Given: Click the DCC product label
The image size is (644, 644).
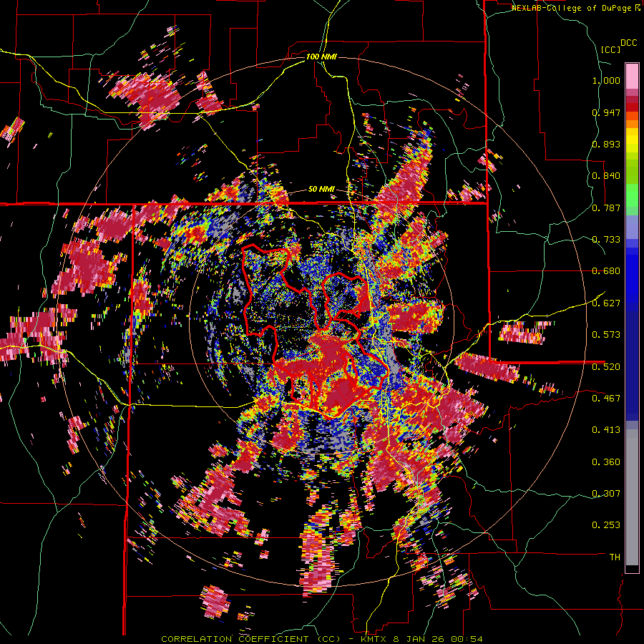Looking at the screenshot, I should 628,43.
